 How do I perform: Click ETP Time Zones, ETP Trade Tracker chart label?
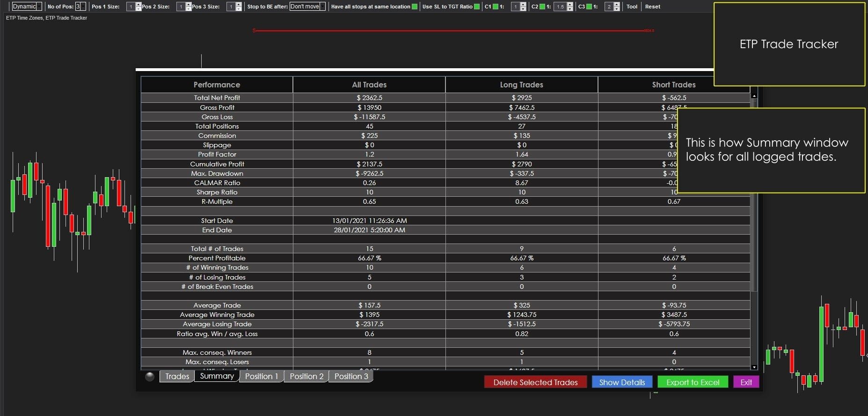[x=46, y=18]
